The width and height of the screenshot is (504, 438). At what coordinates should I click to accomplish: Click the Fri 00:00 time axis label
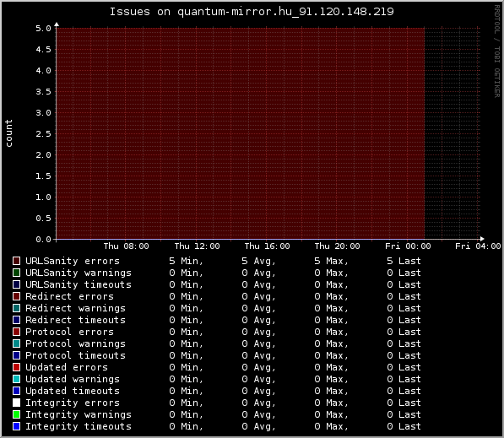[408, 246]
